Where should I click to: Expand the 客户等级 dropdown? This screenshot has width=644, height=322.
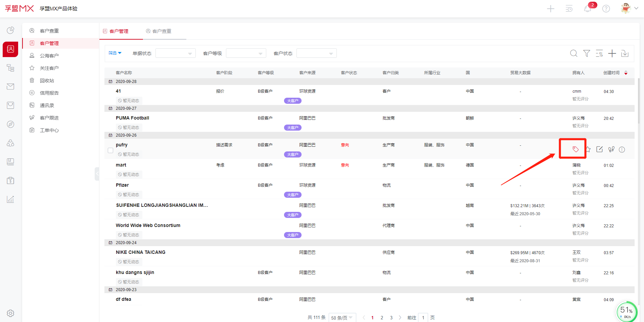[x=246, y=53]
